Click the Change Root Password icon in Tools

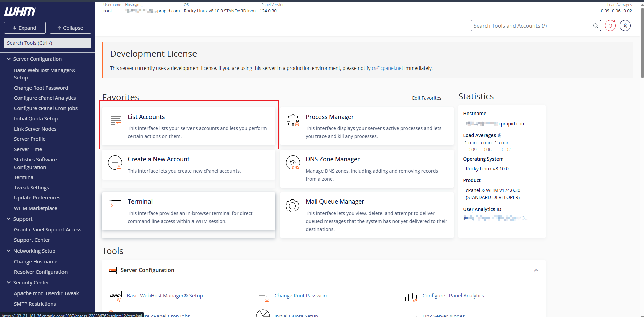click(x=263, y=296)
